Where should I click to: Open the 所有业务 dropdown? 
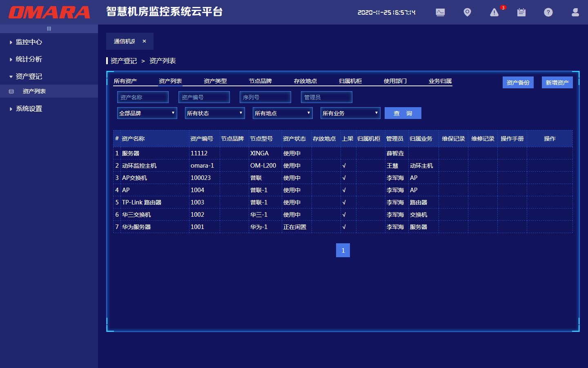click(350, 113)
